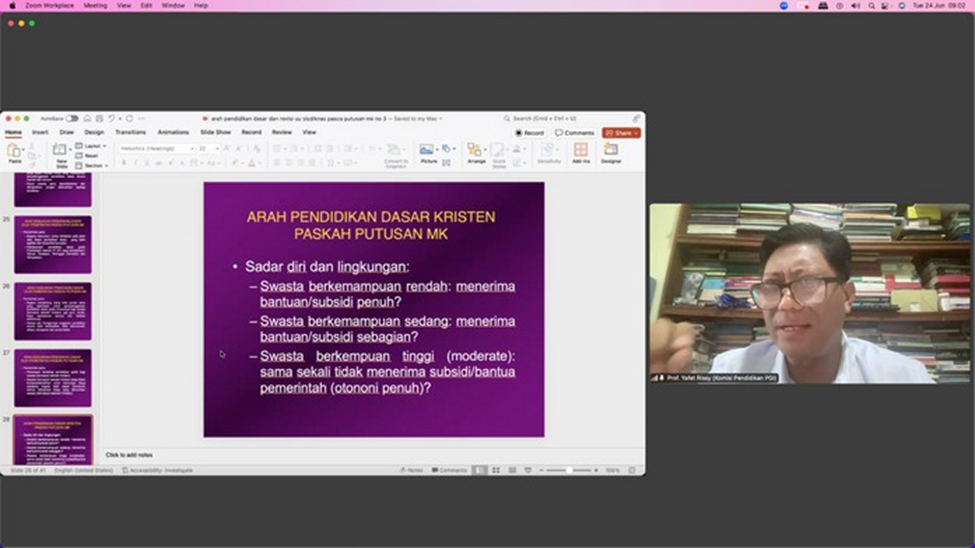This screenshot has height=548, width=975.
Task: Open the Meeting menu in macOS menu bar
Action: 95,6
